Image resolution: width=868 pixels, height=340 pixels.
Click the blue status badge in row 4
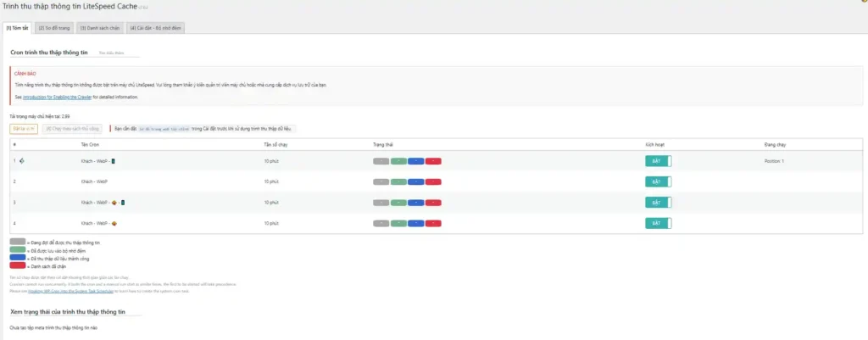[x=415, y=223]
